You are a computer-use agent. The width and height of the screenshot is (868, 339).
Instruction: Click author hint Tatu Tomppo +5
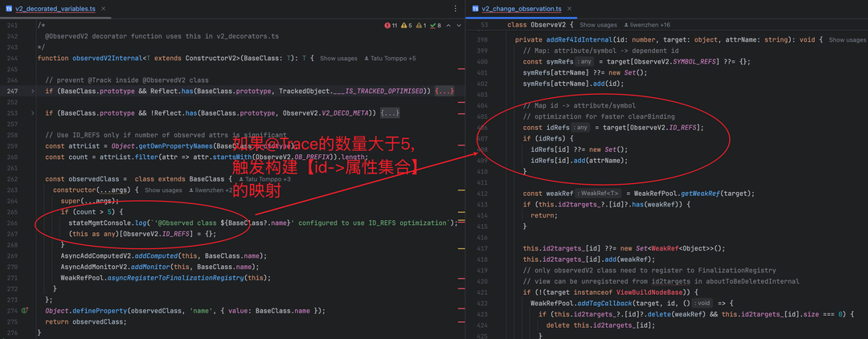pos(391,58)
